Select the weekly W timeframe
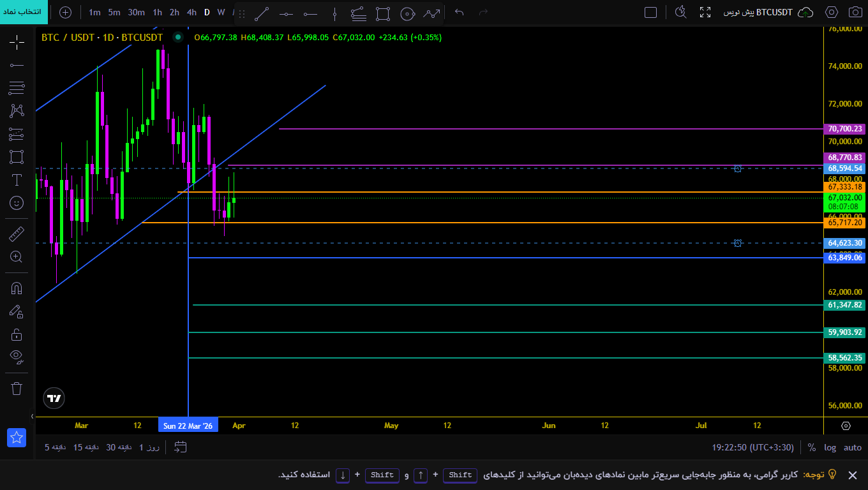This screenshot has width=868, height=490. tap(221, 12)
